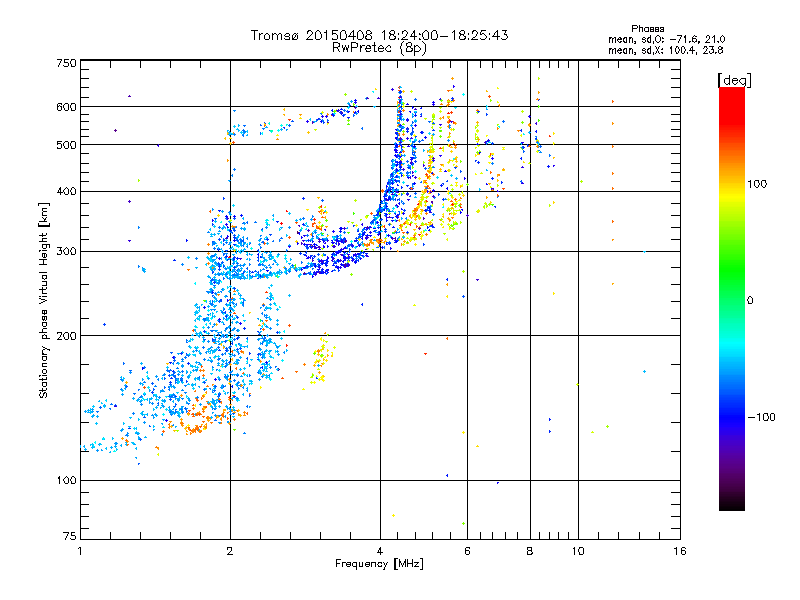Click the y-axis tick label '500'
800x600 pixels.
pyautogui.click(x=66, y=145)
